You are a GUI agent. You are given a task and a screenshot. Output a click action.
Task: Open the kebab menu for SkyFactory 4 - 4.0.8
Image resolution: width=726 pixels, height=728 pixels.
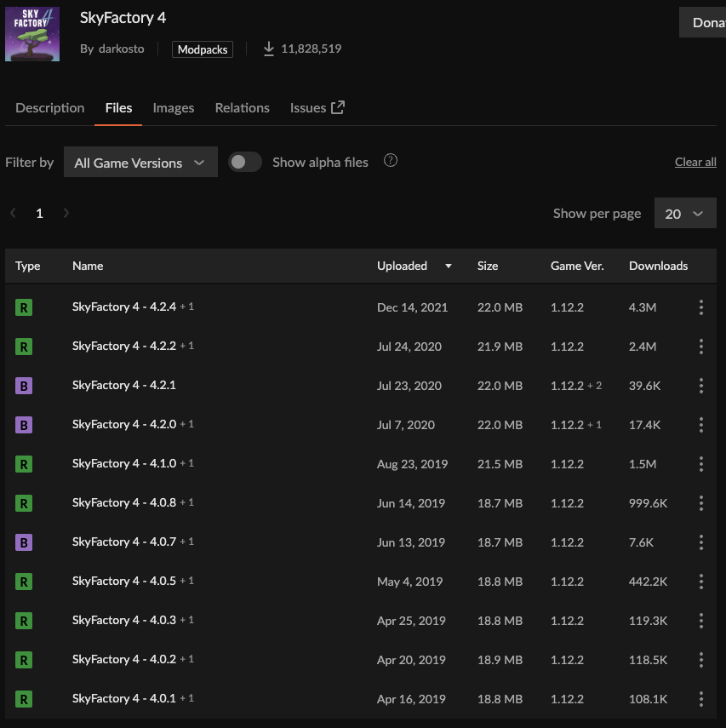pos(701,503)
